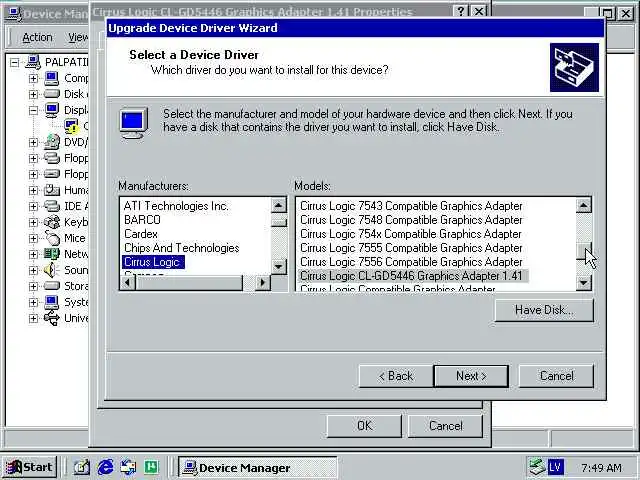Click the Show Desktop quick launch icon
Image resolution: width=640 pixels, height=480 pixels.
tap(81, 467)
